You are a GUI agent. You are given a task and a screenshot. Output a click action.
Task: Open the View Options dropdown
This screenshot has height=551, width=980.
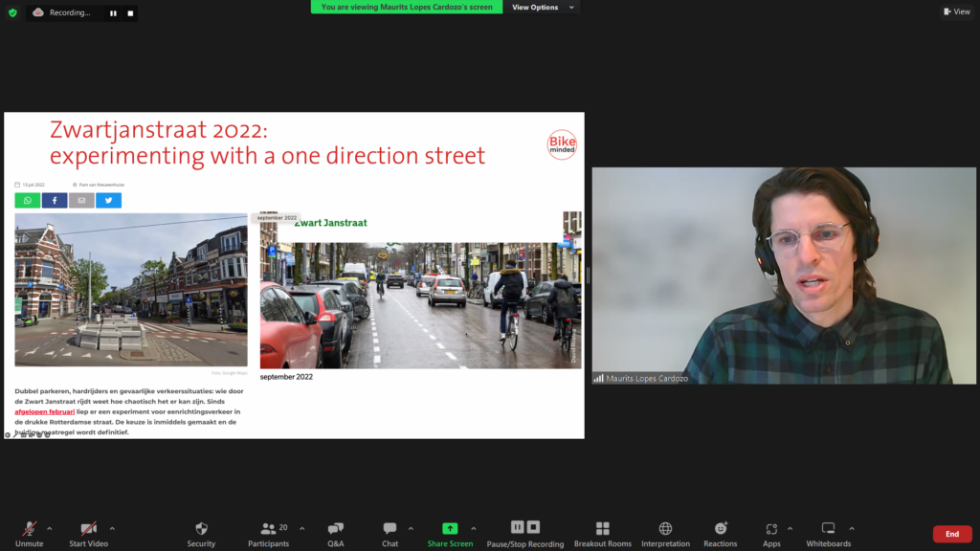543,7
